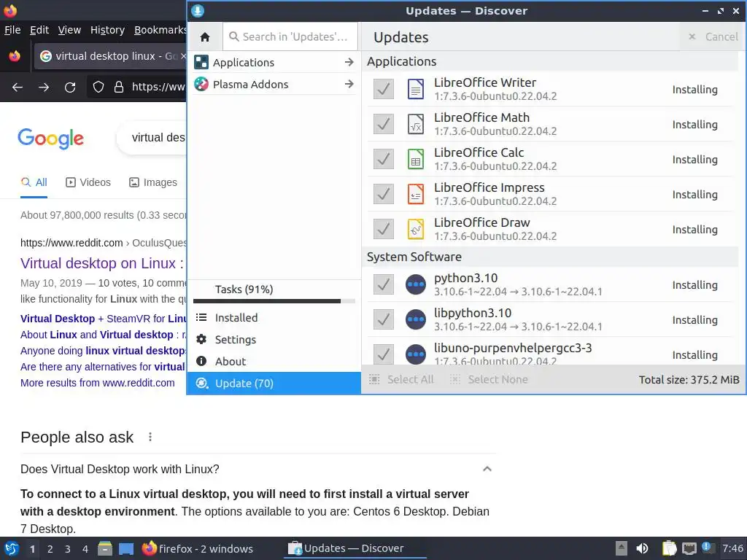Click the Firefox URL address bar
This screenshot has width=747, height=560.
pos(137,87)
